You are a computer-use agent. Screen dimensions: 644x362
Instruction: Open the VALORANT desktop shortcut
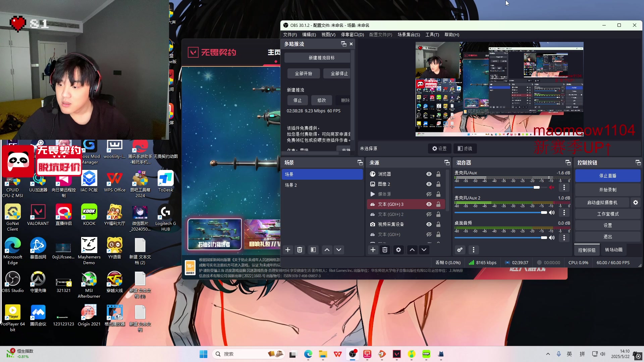click(38, 215)
